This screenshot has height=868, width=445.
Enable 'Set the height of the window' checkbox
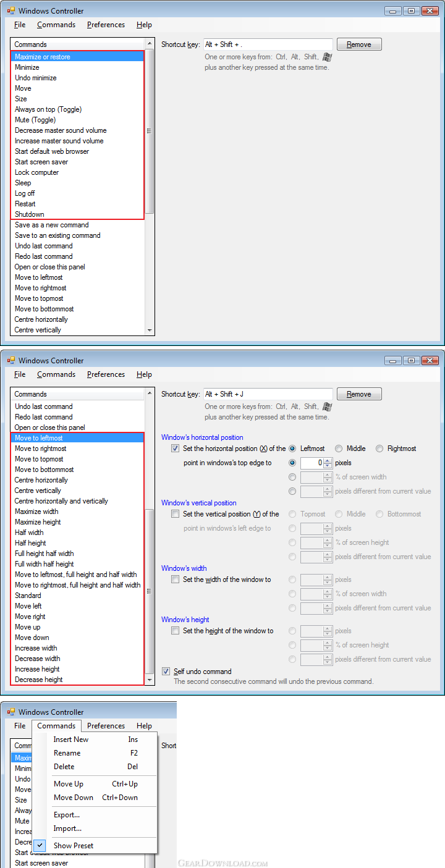[x=176, y=631]
